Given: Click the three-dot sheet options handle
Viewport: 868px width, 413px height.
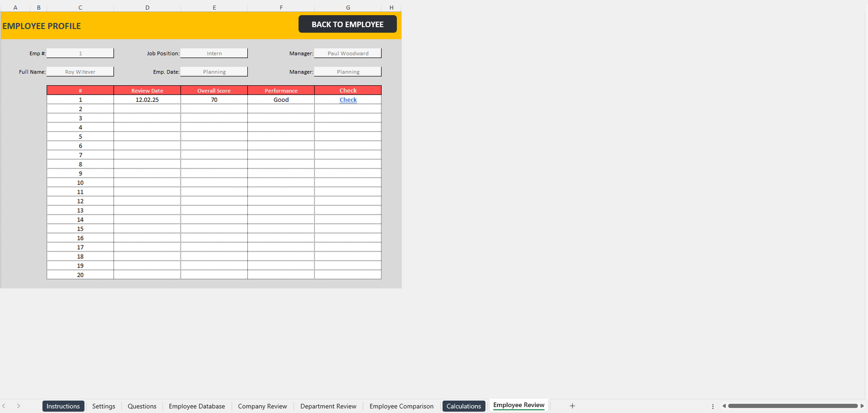Looking at the screenshot, I should coord(713,406).
